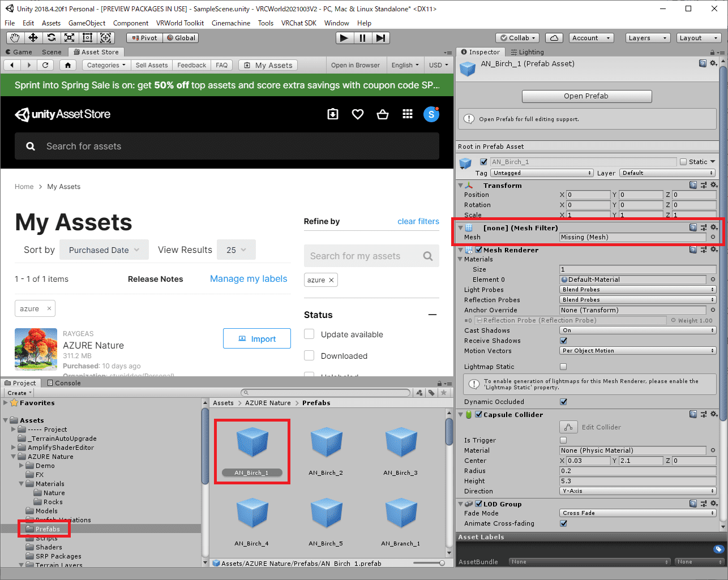Open the wishlist heart icon
Screen dimensions: 728x580
pyautogui.click(x=358, y=114)
